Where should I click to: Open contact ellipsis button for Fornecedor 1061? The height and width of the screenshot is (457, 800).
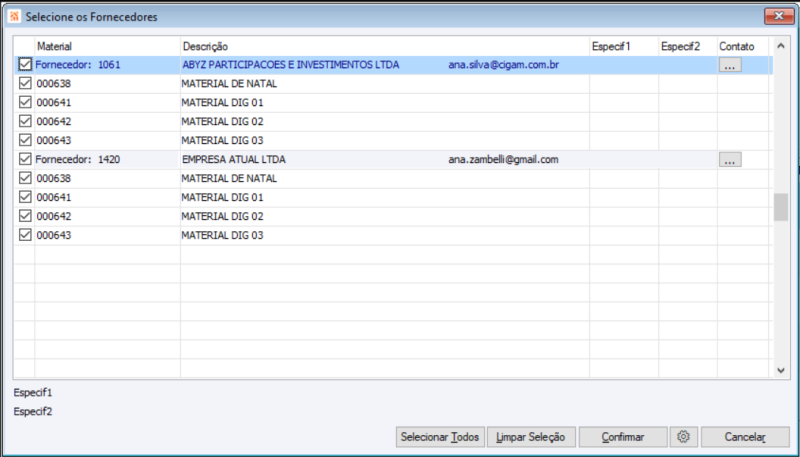730,65
